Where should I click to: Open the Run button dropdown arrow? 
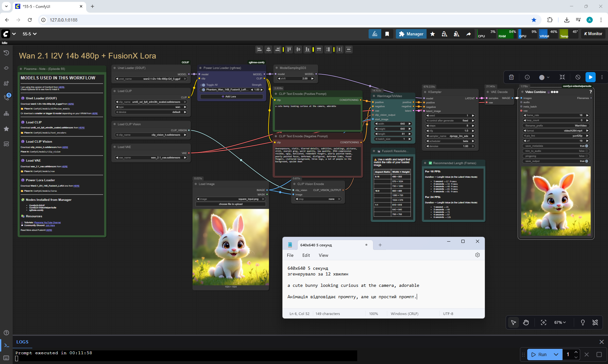(556, 355)
